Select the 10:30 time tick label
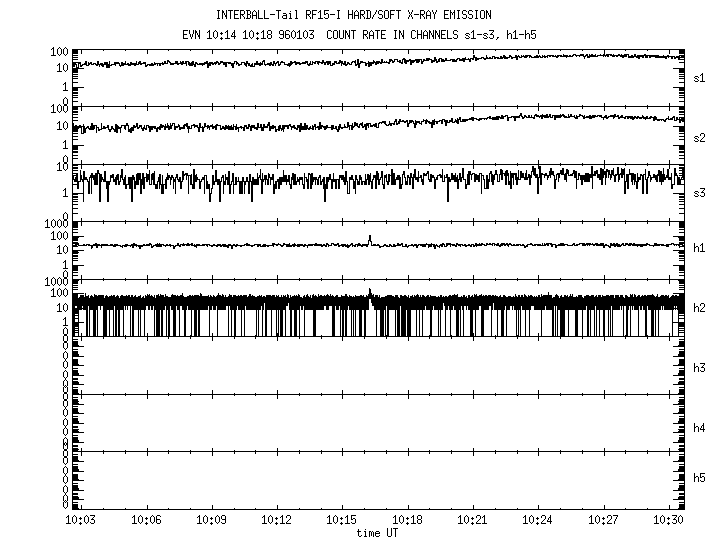720x550 pixels. (667, 521)
